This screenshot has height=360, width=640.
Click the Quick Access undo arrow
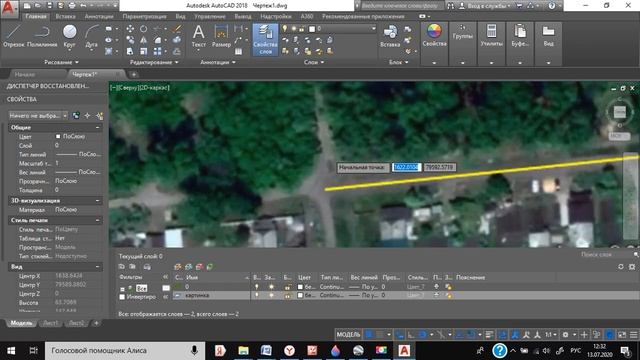pos(84,6)
